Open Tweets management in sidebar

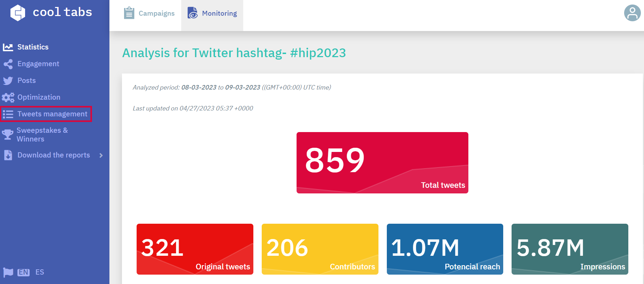[x=52, y=114]
